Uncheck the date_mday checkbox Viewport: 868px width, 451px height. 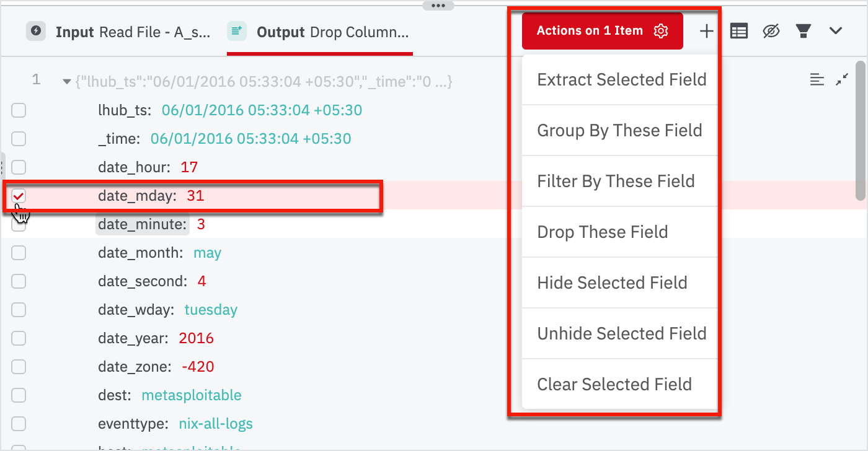point(19,196)
